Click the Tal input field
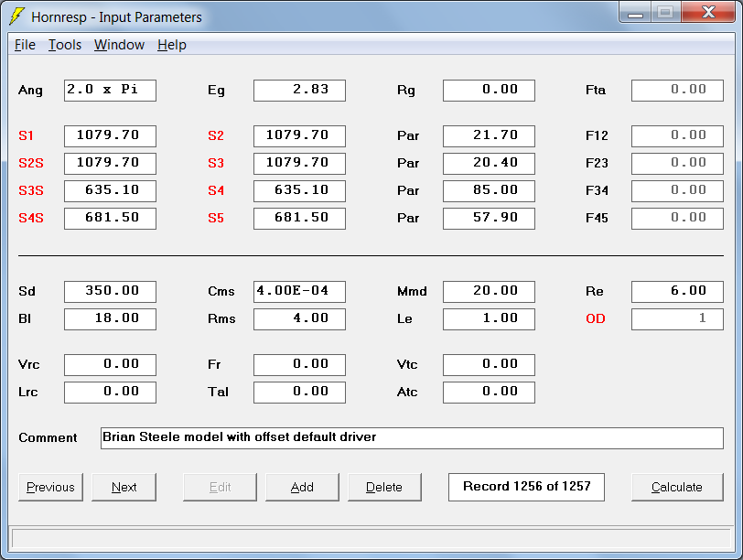The height and width of the screenshot is (560, 743). pyautogui.click(x=299, y=393)
